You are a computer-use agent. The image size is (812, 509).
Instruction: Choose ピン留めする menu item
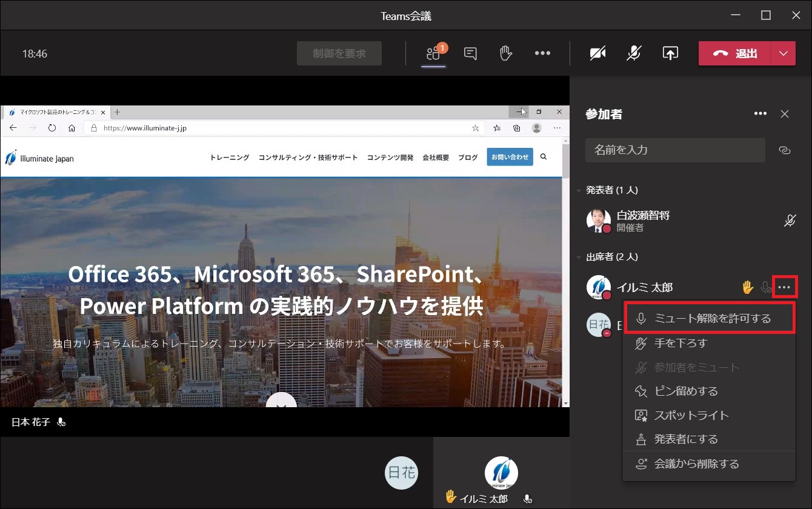click(x=708, y=391)
